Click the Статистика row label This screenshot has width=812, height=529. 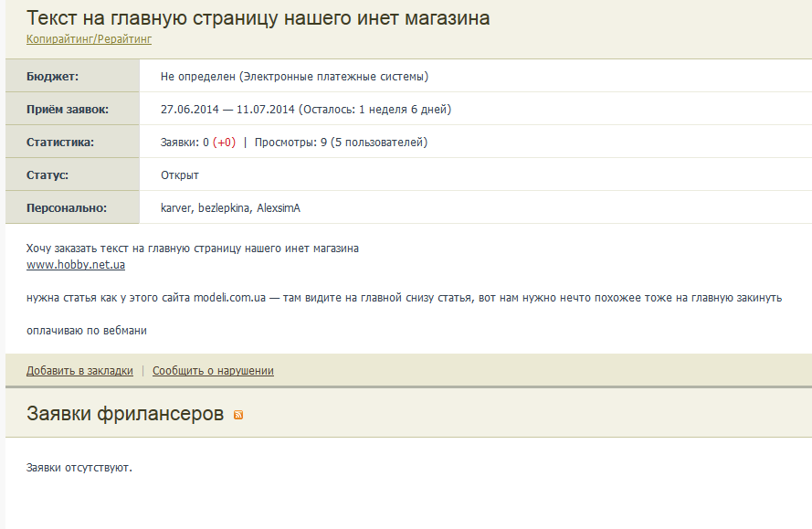click(60, 143)
